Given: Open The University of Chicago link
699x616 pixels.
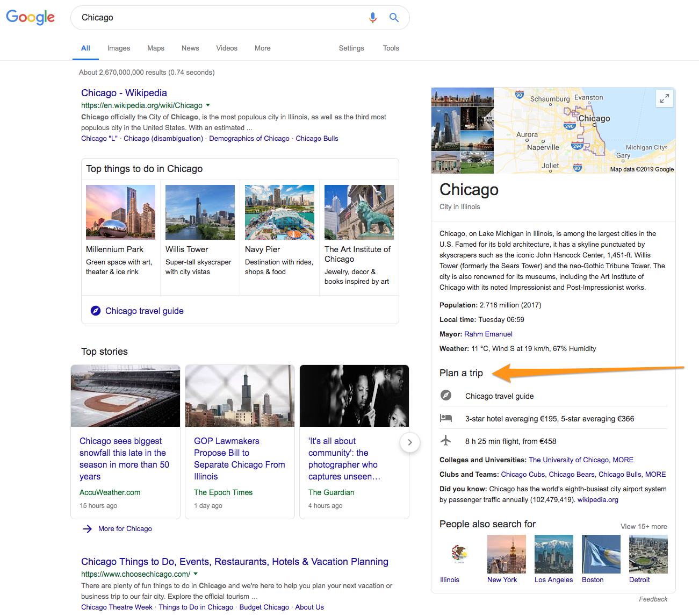Looking at the screenshot, I should 568,460.
